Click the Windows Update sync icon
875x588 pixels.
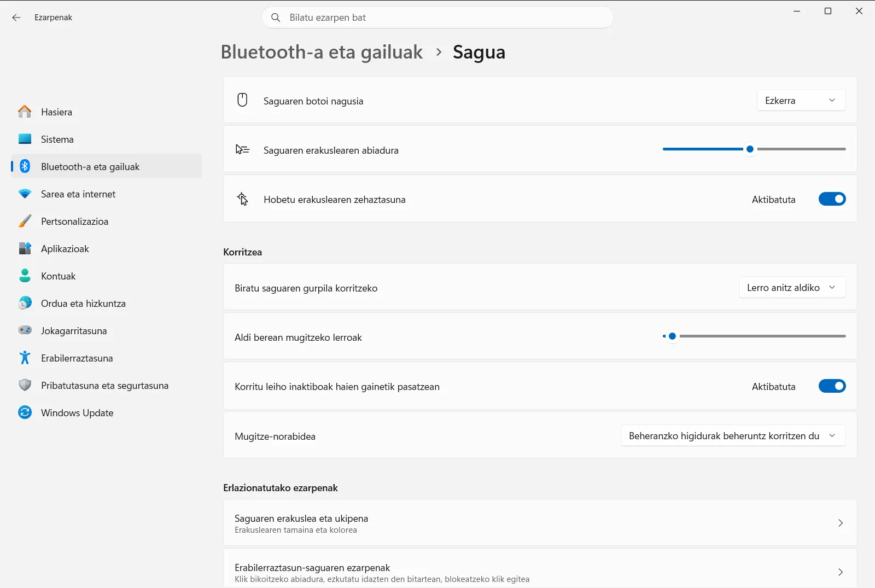25,412
